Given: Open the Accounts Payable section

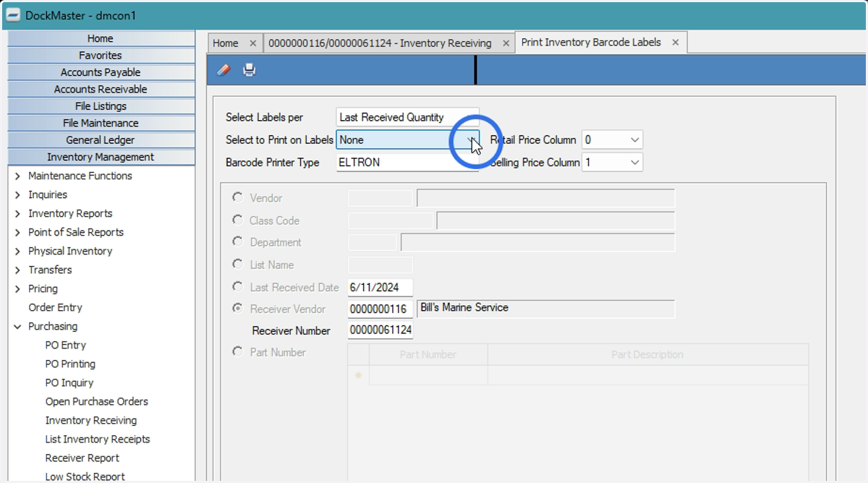Looking at the screenshot, I should coord(101,72).
